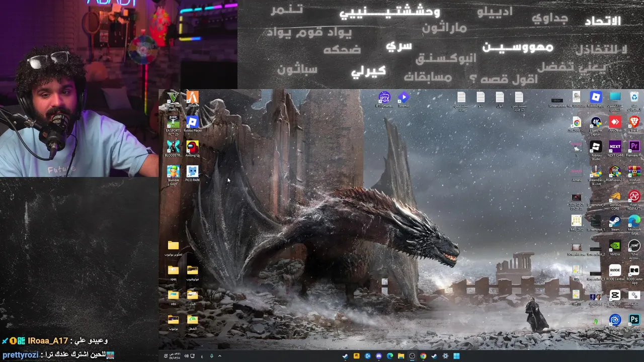The height and width of the screenshot is (362, 644).
Task: Launch the AnyDesk shortcut
Action: click(x=615, y=124)
